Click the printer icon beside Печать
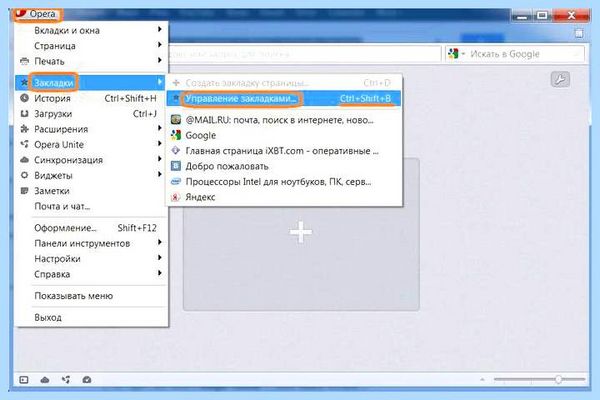 coord(24,61)
